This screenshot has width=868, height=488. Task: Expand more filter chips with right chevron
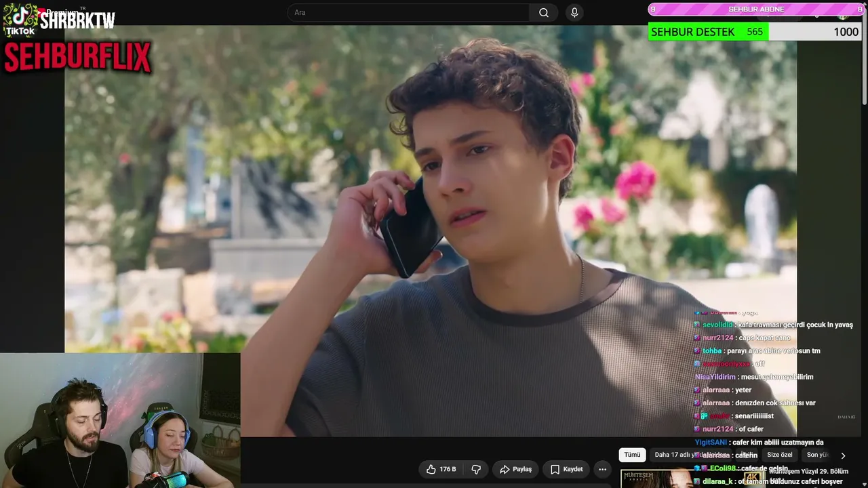(843, 455)
